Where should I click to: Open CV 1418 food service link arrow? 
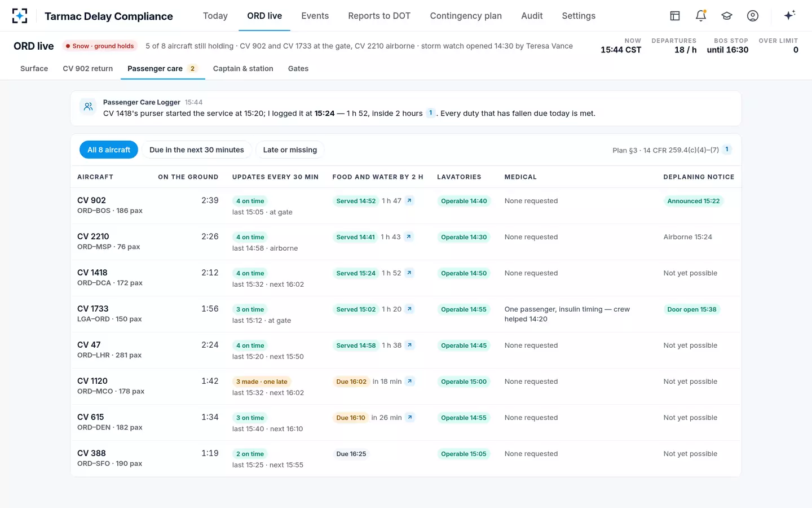(x=409, y=273)
